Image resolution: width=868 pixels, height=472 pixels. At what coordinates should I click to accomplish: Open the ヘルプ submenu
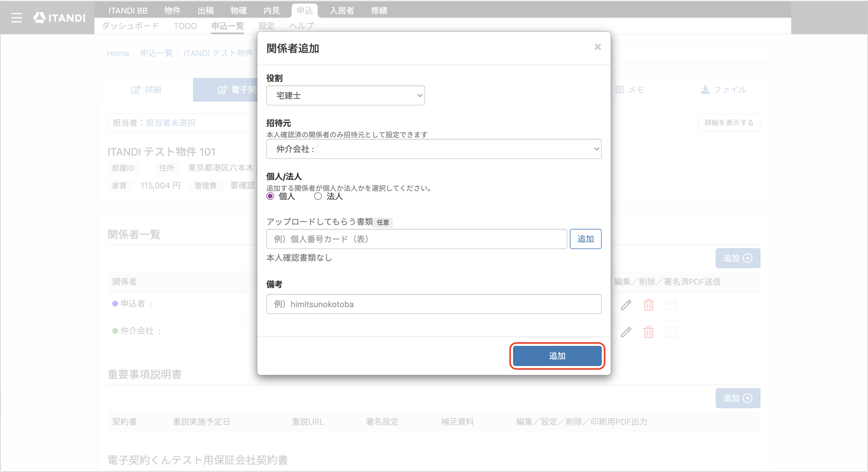click(301, 26)
